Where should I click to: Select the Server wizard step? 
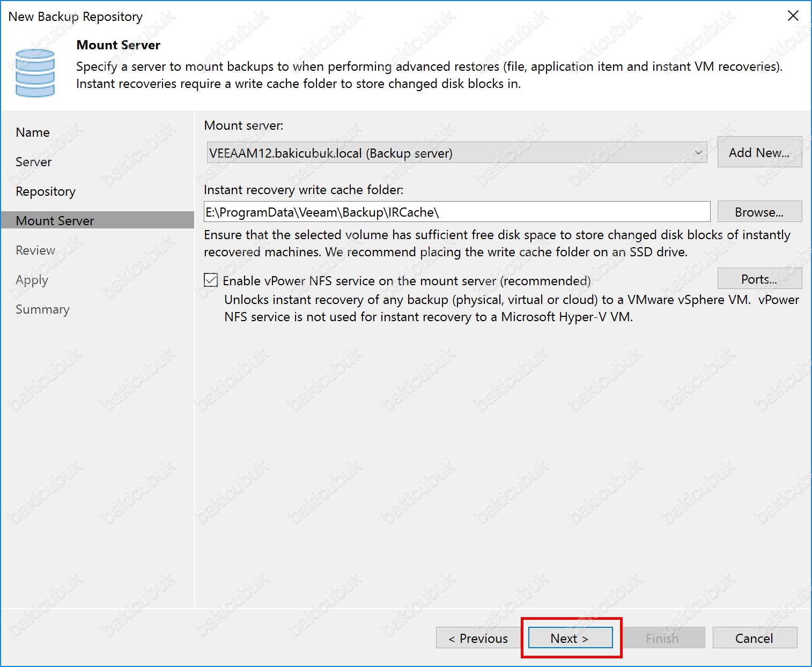(34, 162)
